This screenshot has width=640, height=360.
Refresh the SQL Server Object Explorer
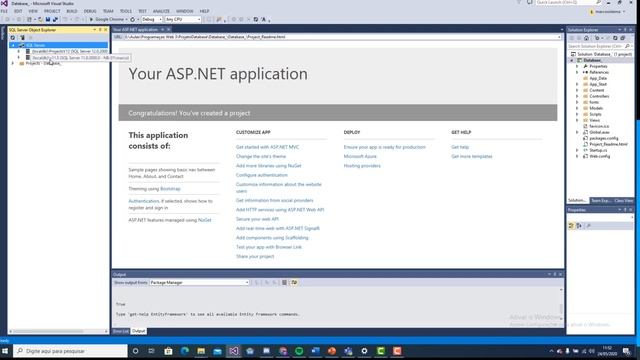tap(13, 38)
